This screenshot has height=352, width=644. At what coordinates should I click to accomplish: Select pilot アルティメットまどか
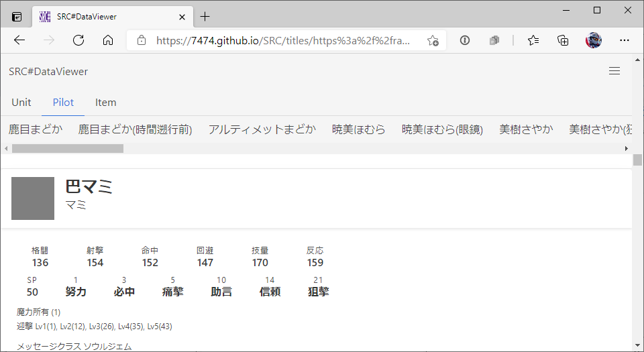(262, 129)
